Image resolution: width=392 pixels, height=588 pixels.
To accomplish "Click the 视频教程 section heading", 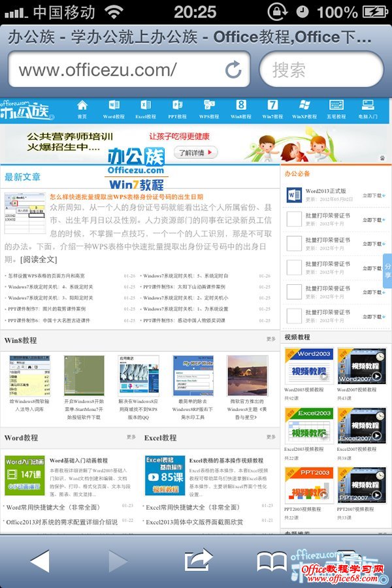I will 297,337.
